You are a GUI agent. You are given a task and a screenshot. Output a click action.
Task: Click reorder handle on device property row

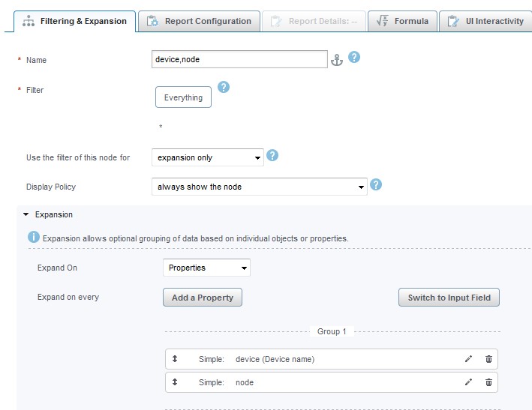[x=174, y=359]
